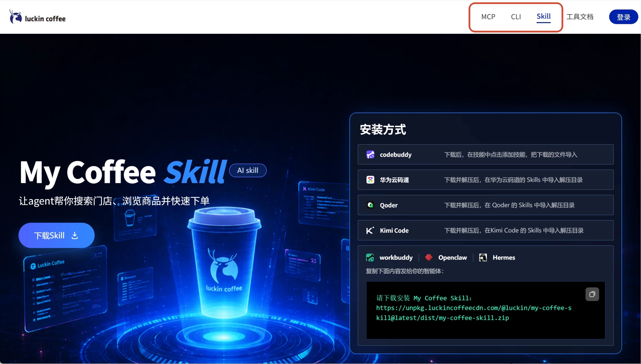The width and height of the screenshot is (641, 364).
Task: Click the workbuddy label
Action: 396,258
